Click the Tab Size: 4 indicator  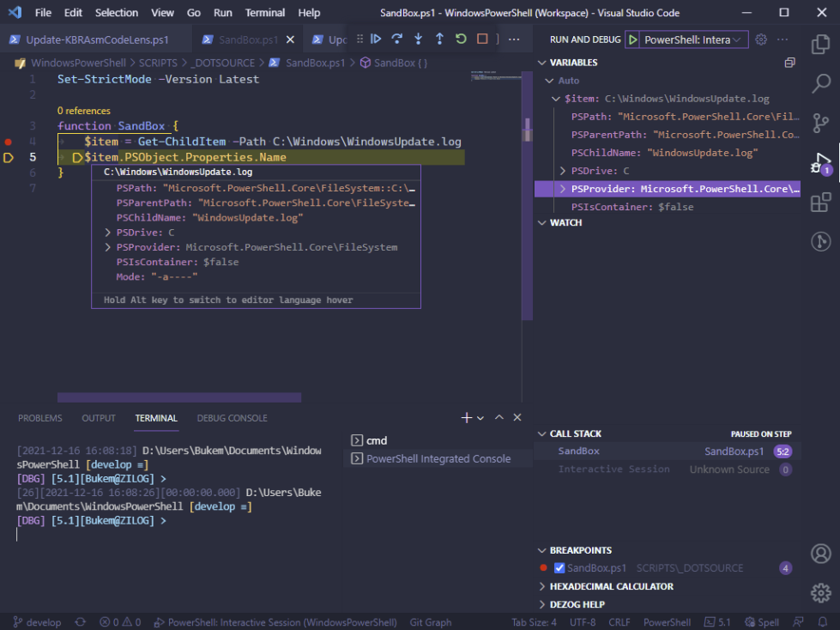534,622
